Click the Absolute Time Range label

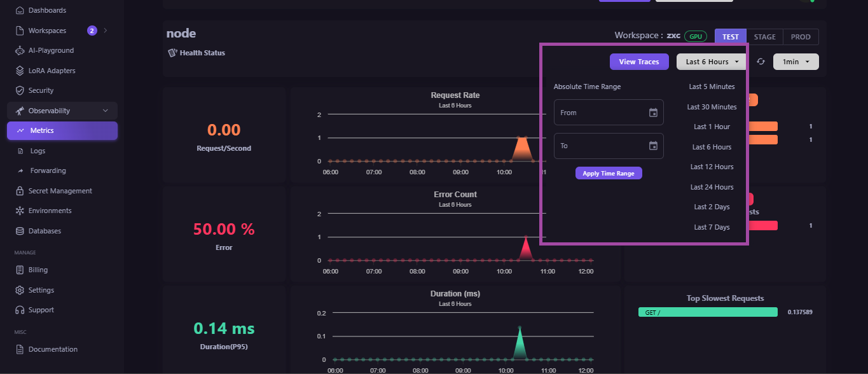tap(587, 87)
